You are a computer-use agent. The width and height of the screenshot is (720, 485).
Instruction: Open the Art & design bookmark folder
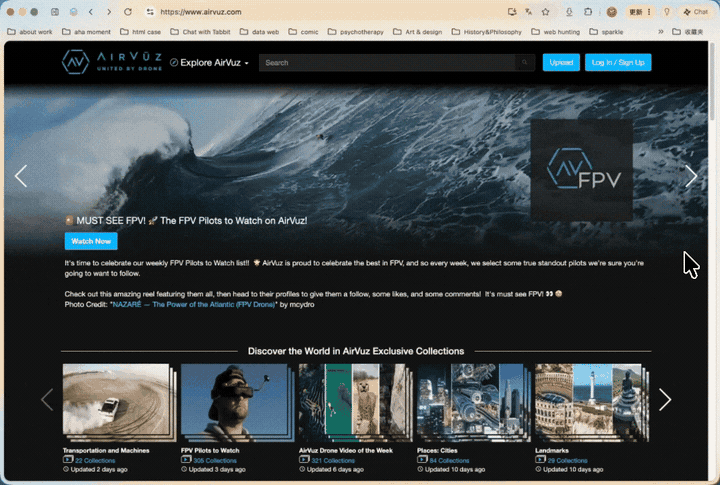point(418,32)
